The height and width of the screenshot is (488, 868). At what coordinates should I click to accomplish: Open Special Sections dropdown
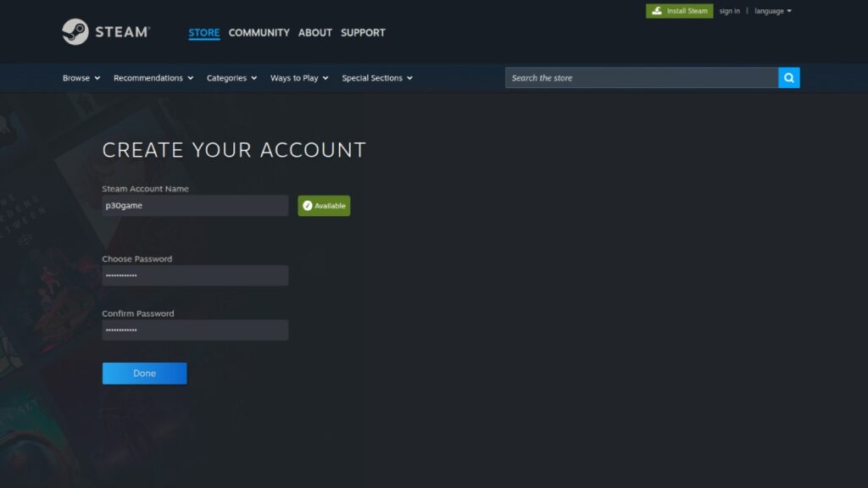[x=377, y=78]
